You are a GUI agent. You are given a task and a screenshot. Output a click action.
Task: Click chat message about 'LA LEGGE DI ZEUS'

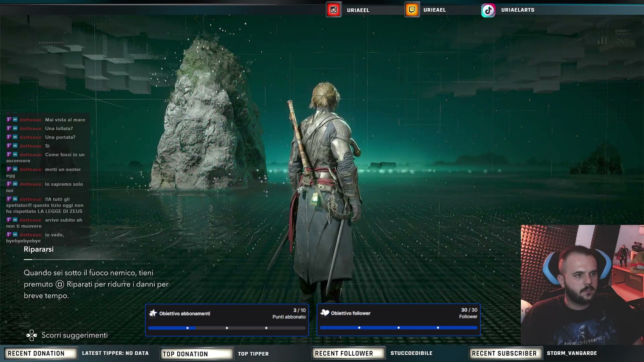coord(45,205)
